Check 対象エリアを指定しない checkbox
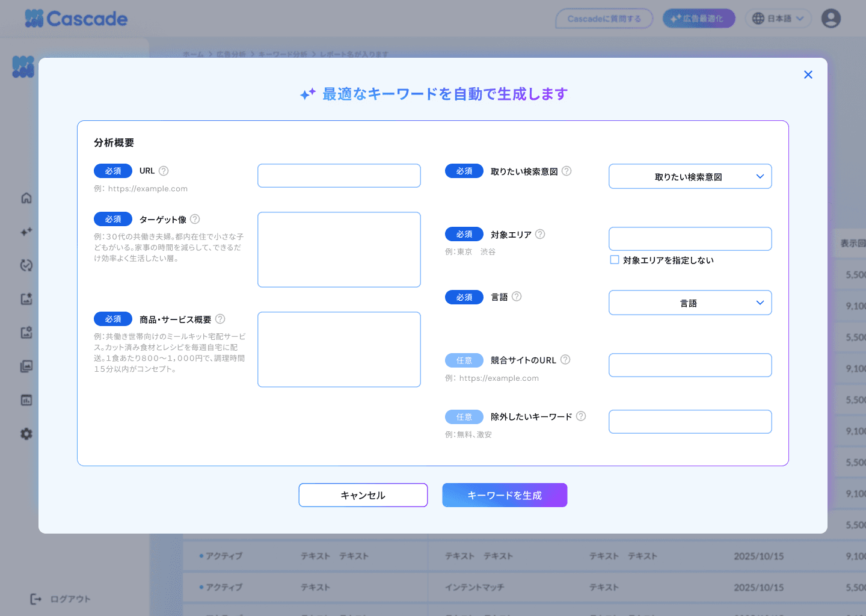Viewport: 866px width, 616px height. click(615, 260)
